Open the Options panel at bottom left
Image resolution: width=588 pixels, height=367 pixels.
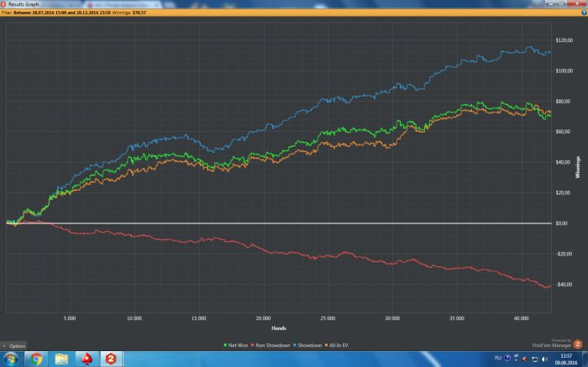click(14, 346)
